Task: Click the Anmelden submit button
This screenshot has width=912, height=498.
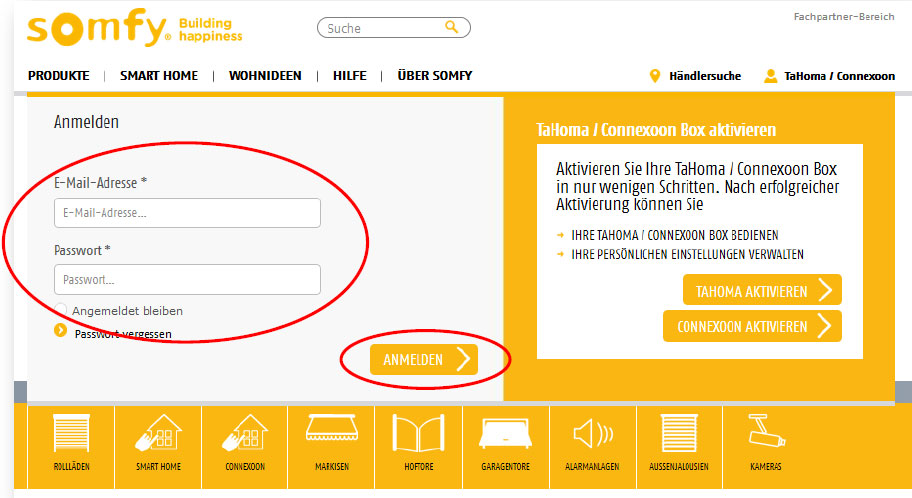Action: 424,360
